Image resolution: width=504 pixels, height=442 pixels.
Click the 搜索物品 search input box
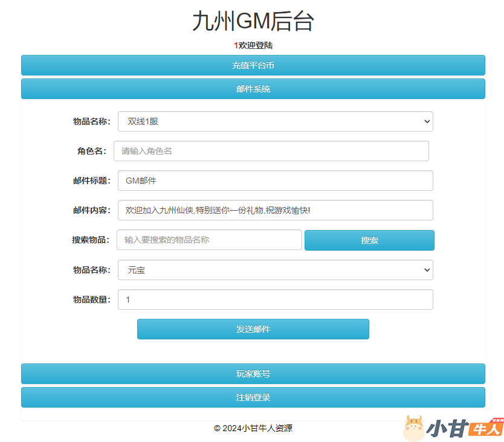click(x=209, y=240)
